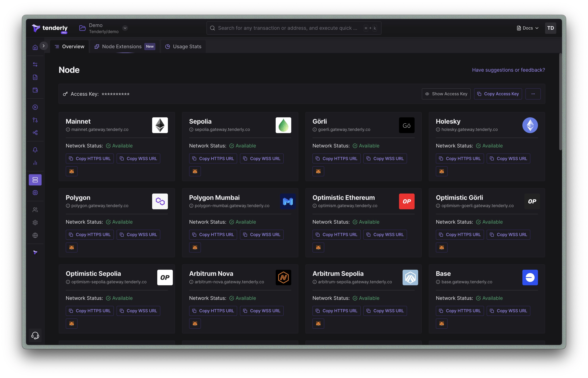Open the TD user avatar menu
The width and height of the screenshot is (588, 378).
(550, 28)
